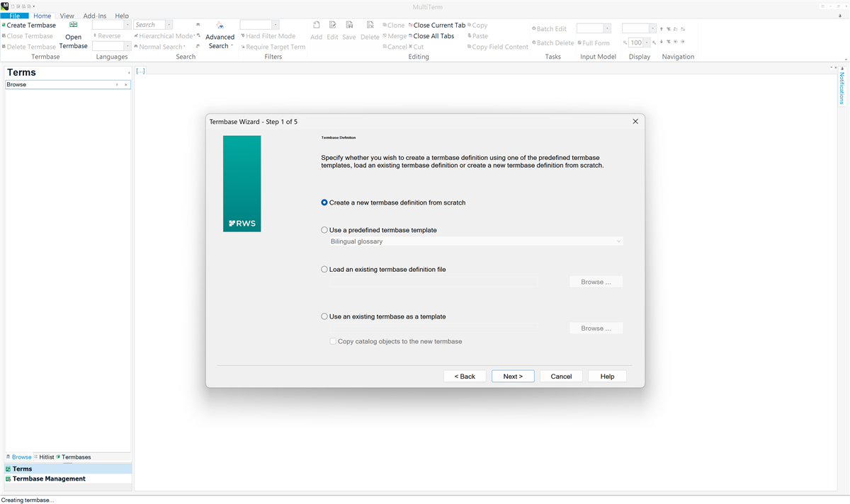
Task: Open the Bilingual glossary template dropdown
Action: tap(475, 241)
